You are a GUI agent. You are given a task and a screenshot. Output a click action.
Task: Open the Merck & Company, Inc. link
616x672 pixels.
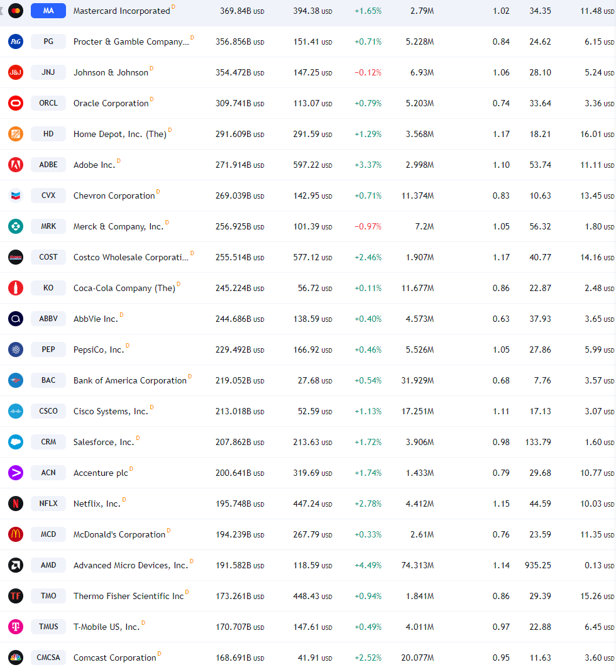[118, 227]
